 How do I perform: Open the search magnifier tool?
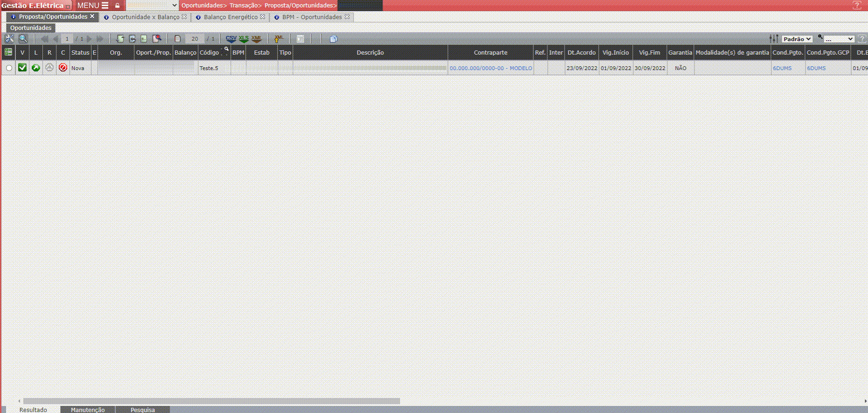point(23,39)
